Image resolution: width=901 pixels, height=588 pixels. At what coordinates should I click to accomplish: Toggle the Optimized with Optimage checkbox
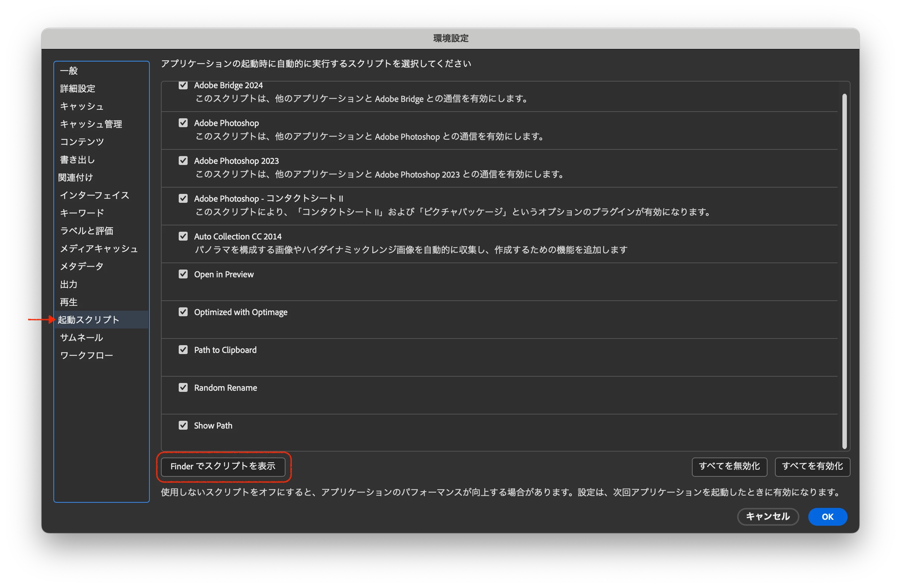(x=183, y=312)
